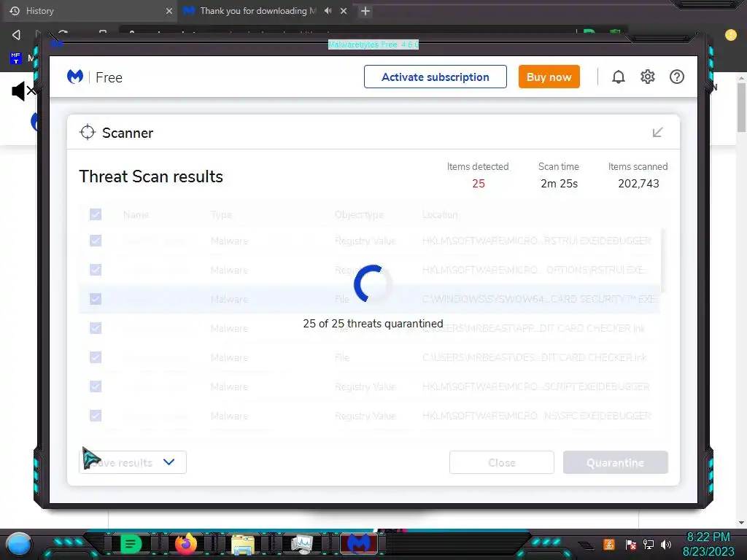This screenshot has height=560, width=747.
Task: Open the Save results dropdown arrow
Action: pos(169,462)
